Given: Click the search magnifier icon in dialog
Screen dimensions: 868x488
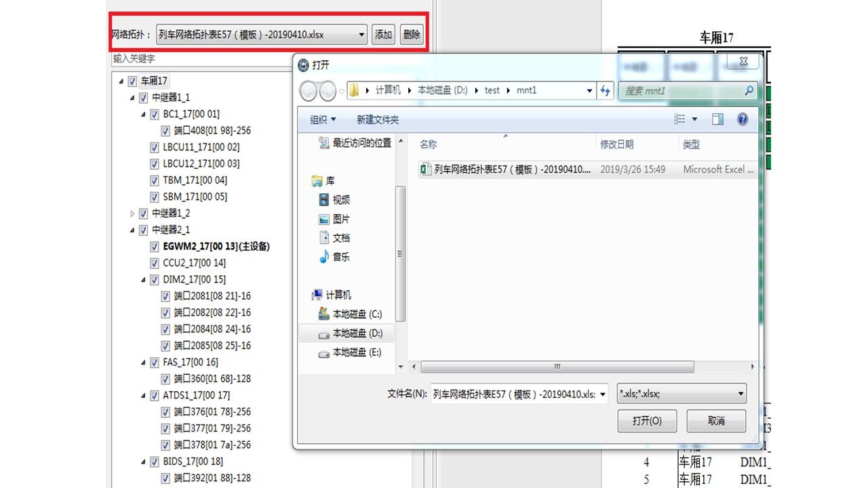Looking at the screenshot, I should (x=749, y=90).
